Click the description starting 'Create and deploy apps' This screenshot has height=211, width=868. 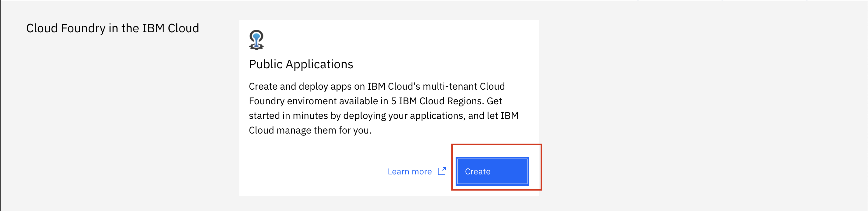[x=383, y=108]
